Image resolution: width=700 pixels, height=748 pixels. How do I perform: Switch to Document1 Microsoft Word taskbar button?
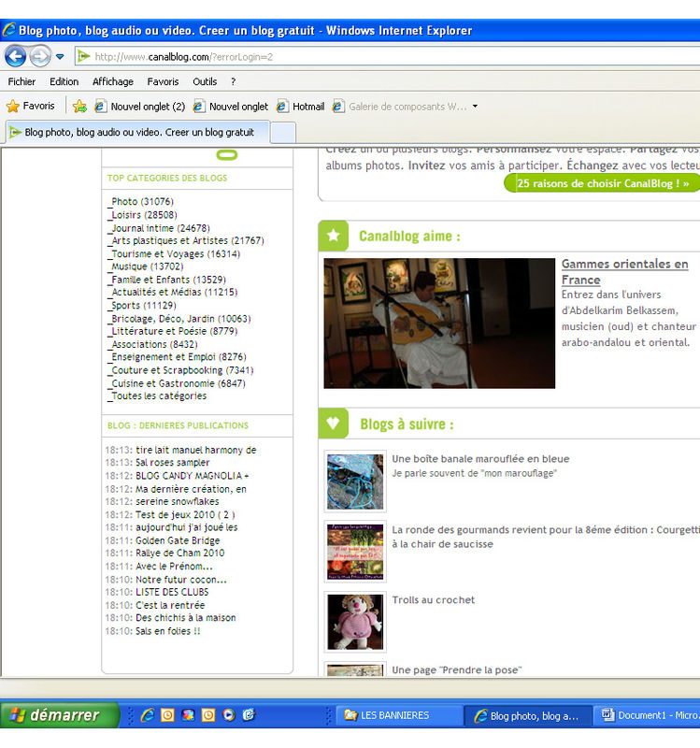(x=647, y=715)
